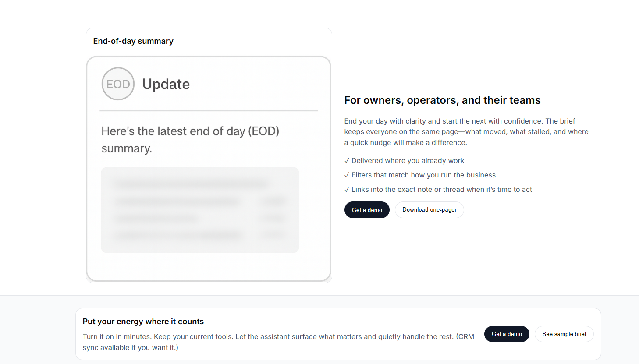Viewport: 639px width, 364px height.
Task: Click the circular EOD badge icon
Action: 118,84
